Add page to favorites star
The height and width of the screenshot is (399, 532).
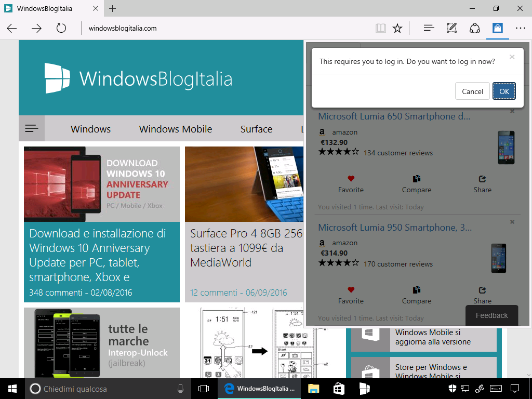click(397, 28)
